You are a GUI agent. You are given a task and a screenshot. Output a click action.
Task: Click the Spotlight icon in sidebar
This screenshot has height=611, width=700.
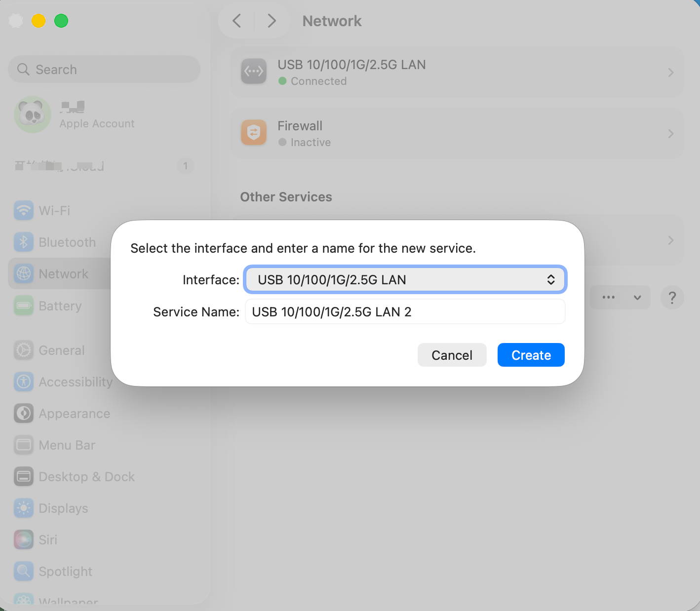[x=24, y=571]
